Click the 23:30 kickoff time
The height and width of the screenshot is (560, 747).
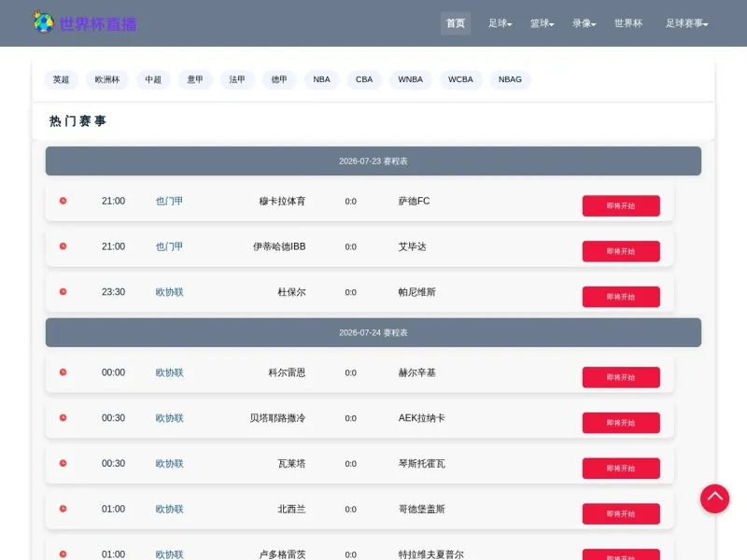[x=113, y=292]
